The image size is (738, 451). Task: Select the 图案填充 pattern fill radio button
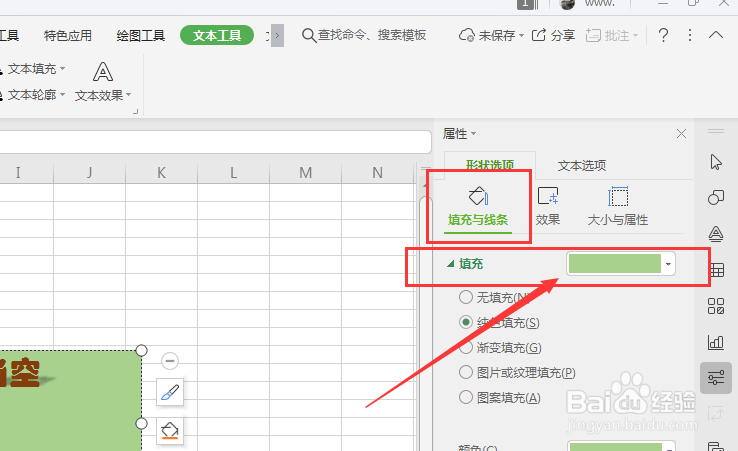[x=465, y=397]
